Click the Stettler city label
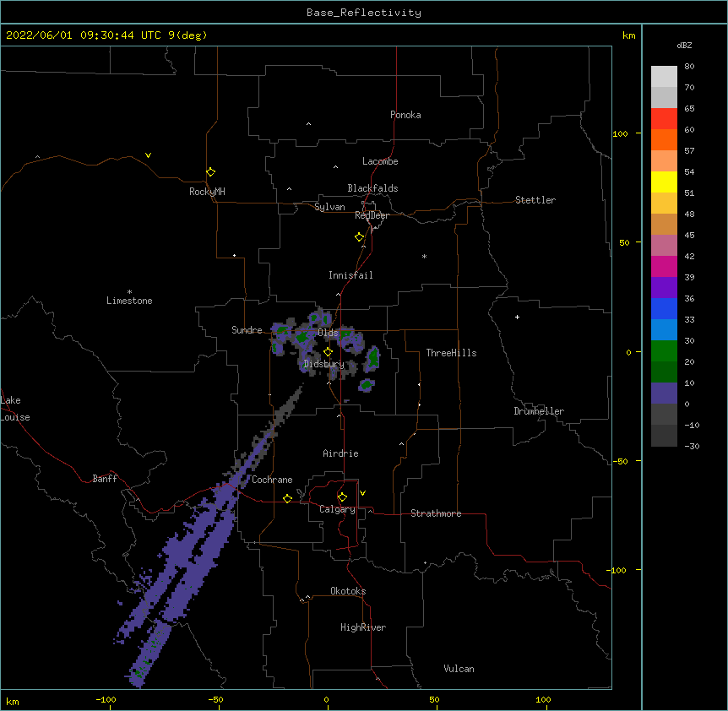This screenshot has height=711, width=728. (x=535, y=200)
